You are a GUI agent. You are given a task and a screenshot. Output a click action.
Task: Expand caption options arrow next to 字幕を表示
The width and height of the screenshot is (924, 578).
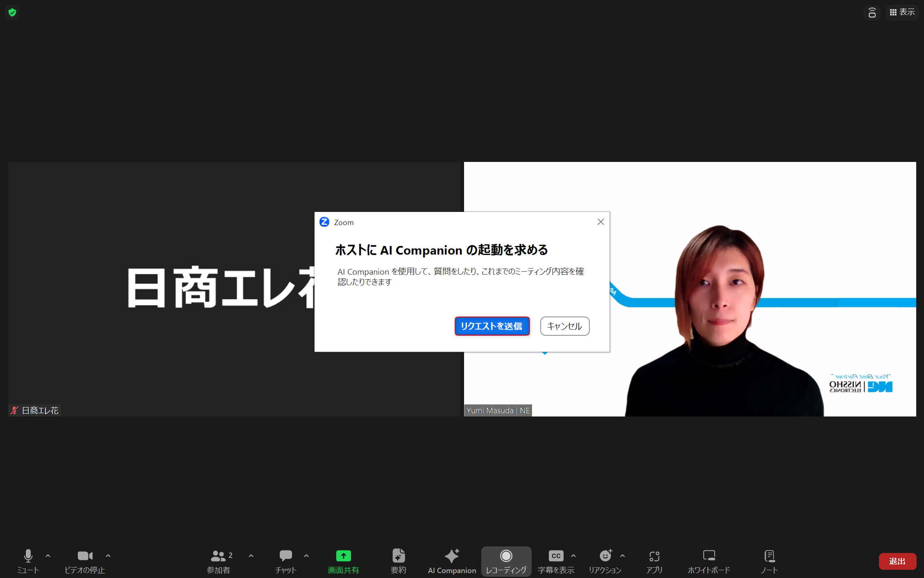click(x=573, y=556)
